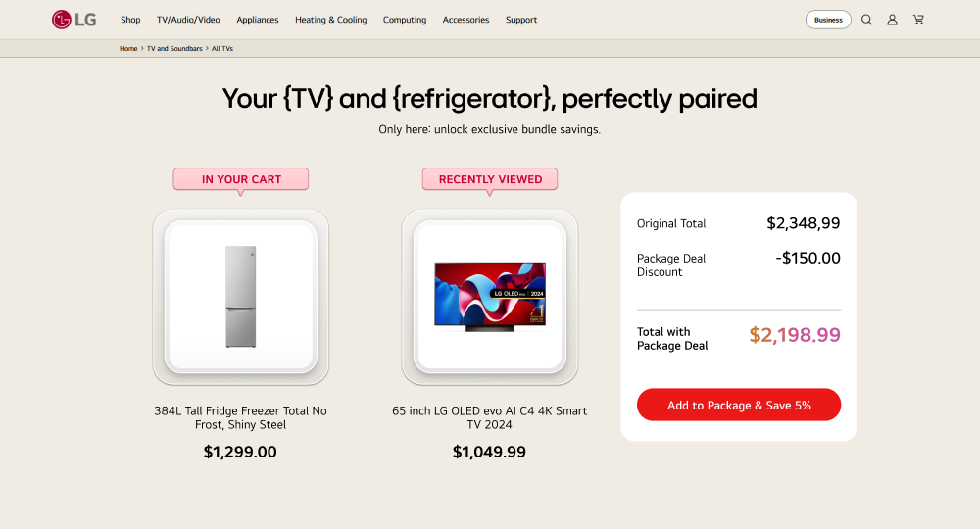Open the search magnifier icon
This screenshot has height=529, width=980.
click(866, 20)
